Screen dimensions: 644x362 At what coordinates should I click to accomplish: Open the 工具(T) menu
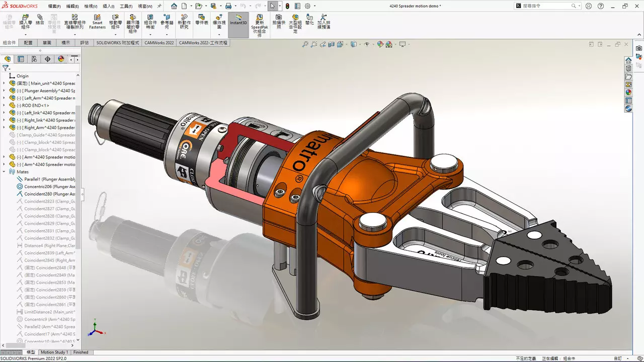click(x=126, y=6)
